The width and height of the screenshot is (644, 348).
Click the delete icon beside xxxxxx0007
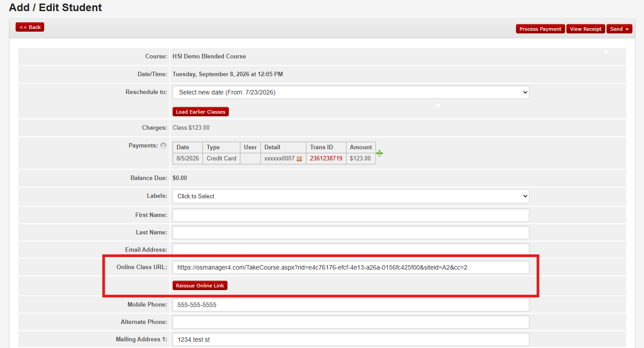299,159
